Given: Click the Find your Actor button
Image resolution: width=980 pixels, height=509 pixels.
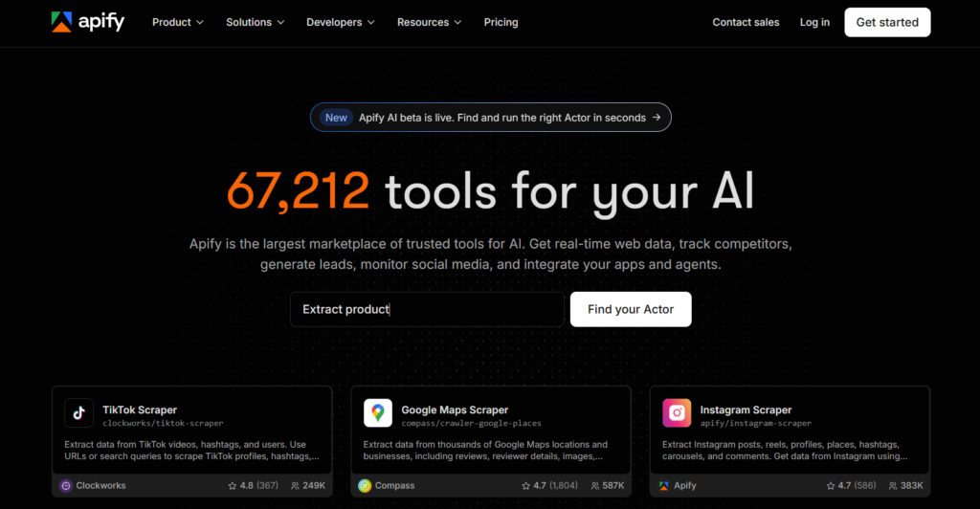Looking at the screenshot, I should (631, 309).
